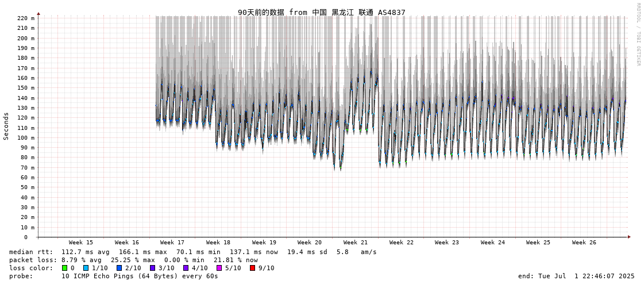Click the Week 15 axis label
This screenshot has height=284, width=644.
coord(81,243)
